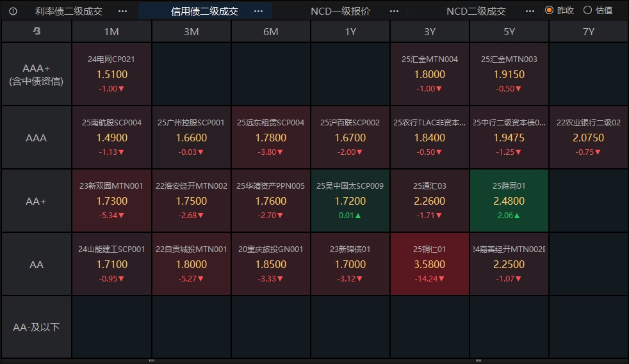Screen dimensions: 629x364
Task: Open more options for 信用债二级成交 tab
Action: pyautogui.click(x=258, y=11)
